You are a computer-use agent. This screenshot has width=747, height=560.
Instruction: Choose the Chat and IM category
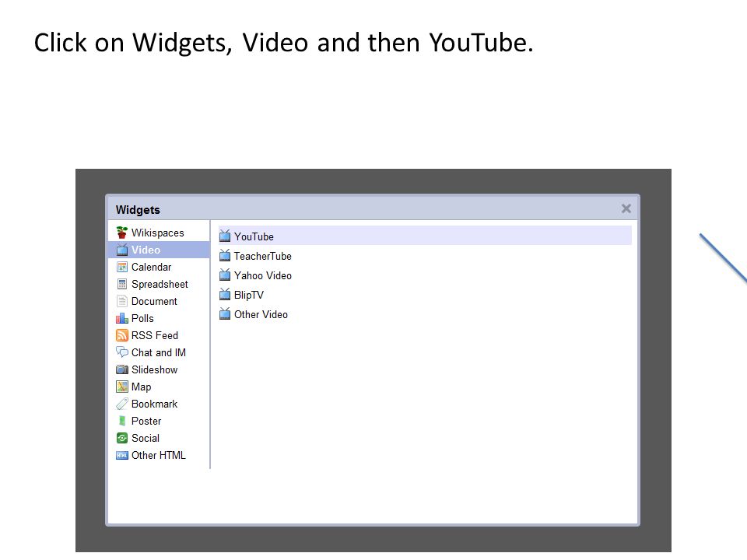point(159,352)
